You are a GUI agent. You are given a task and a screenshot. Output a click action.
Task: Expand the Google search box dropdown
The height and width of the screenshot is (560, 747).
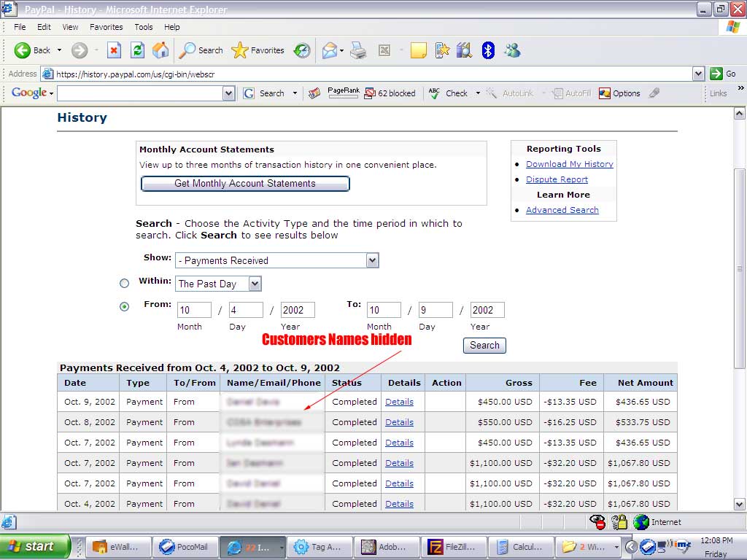pos(228,93)
